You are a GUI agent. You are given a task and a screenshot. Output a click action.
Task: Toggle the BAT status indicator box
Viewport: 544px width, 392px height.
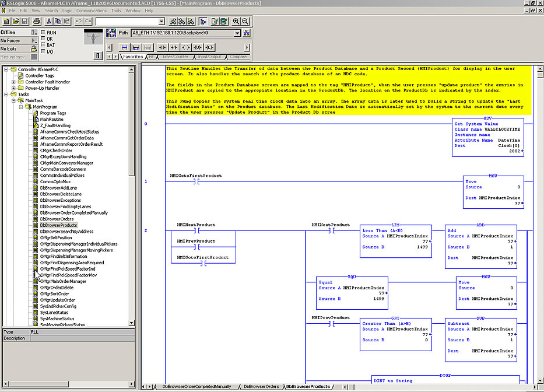[43, 45]
